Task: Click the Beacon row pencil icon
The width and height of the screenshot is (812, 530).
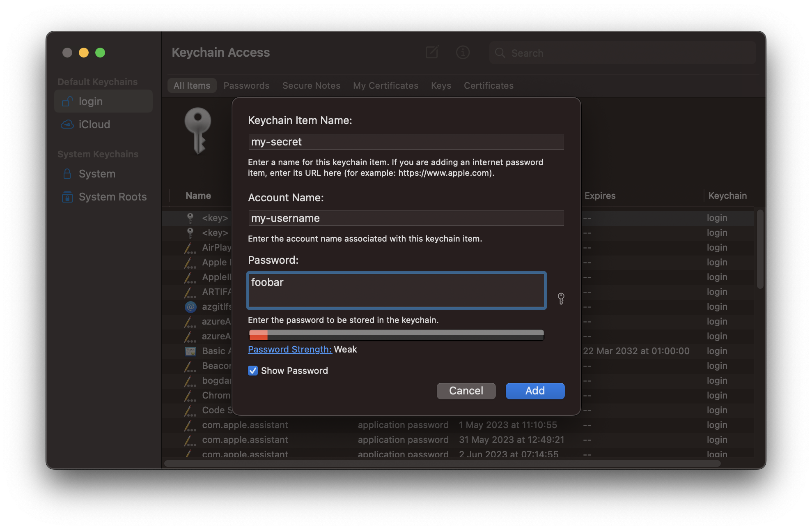Action: (x=190, y=366)
